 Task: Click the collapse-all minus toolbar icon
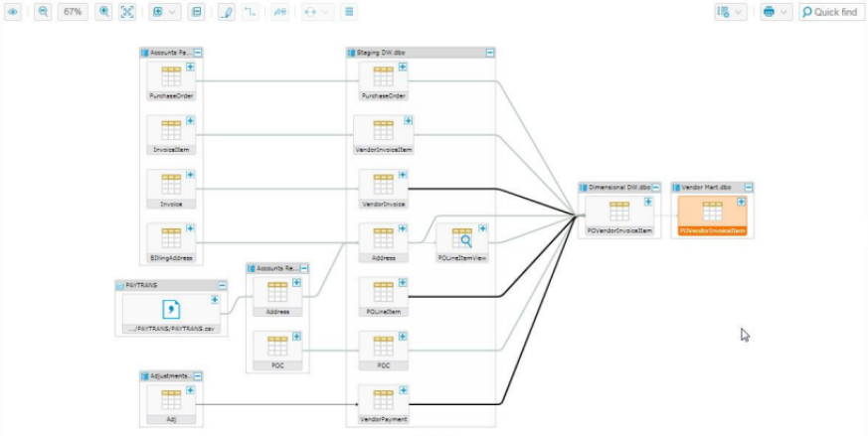[x=196, y=12]
